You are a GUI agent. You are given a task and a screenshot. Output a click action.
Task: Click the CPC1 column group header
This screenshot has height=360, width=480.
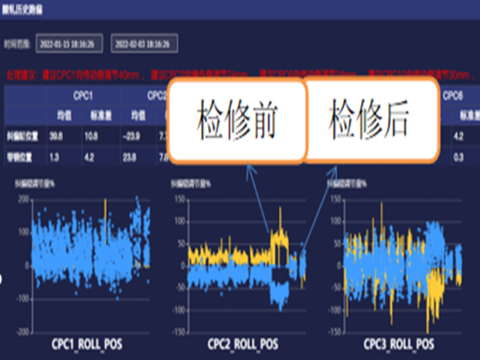click(x=83, y=96)
